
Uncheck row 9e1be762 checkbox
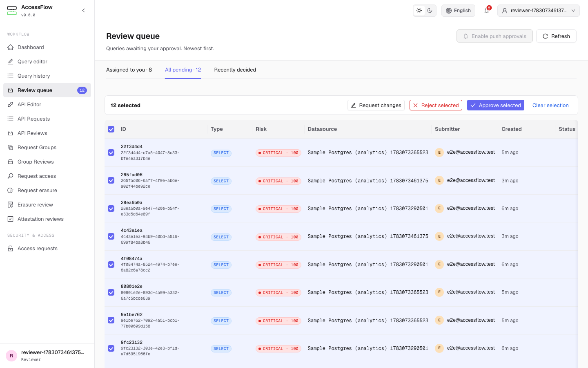tap(111, 320)
